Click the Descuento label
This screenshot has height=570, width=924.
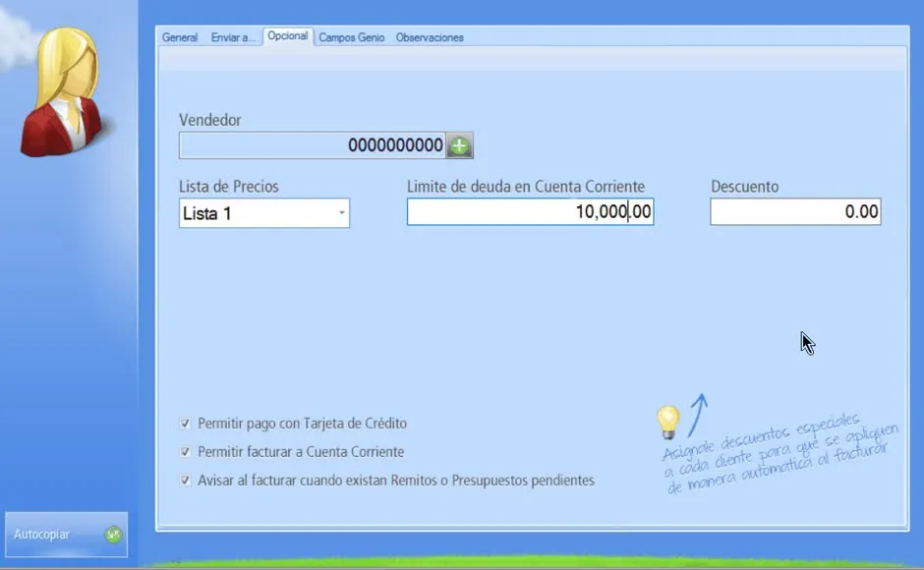[744, 187]
